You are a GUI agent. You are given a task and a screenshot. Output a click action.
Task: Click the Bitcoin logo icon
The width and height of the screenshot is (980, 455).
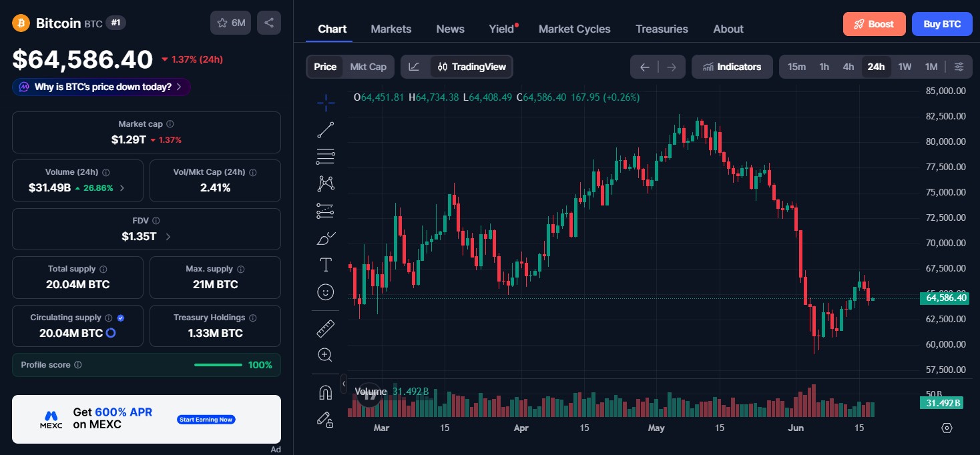coord(21,23)
